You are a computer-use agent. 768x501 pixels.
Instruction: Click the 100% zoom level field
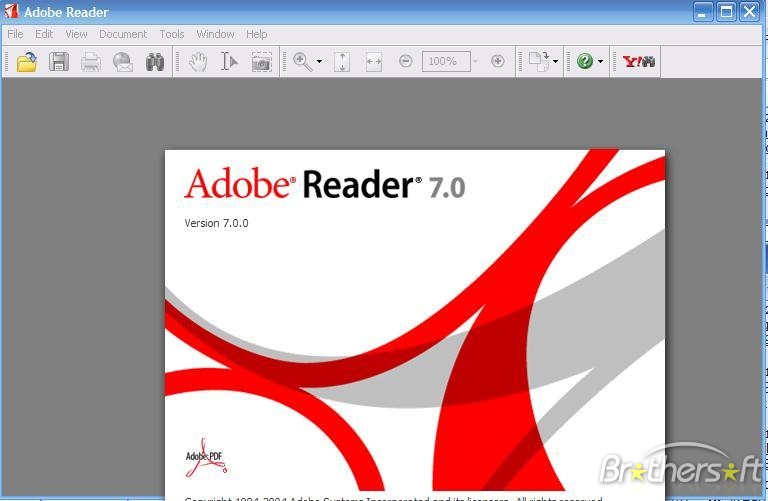[446, 61]
